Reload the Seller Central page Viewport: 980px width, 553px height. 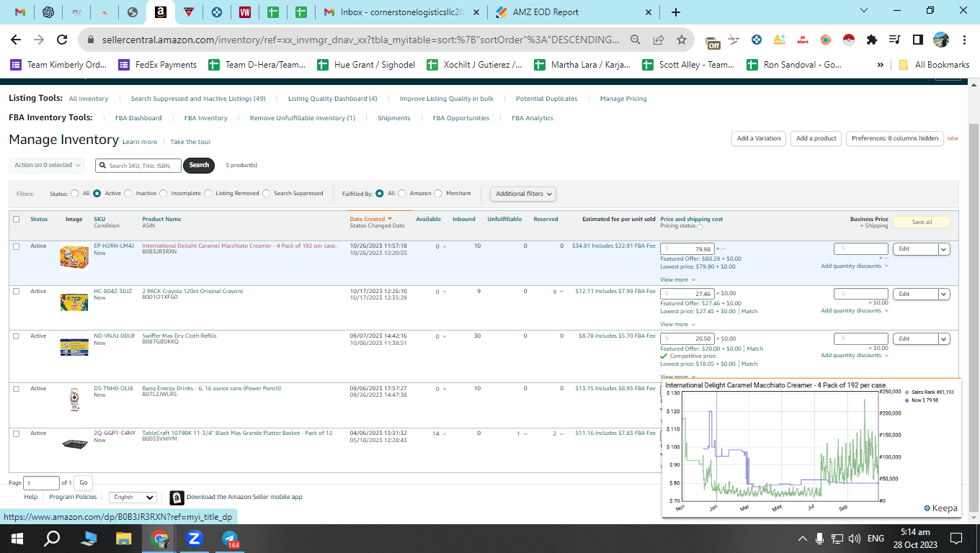[x=62, y=40]
